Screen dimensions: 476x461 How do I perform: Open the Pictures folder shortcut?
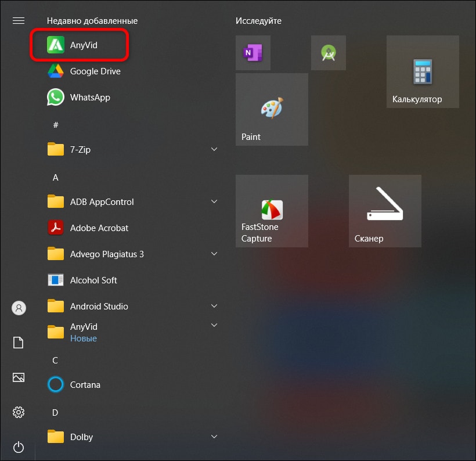[19, 377]
